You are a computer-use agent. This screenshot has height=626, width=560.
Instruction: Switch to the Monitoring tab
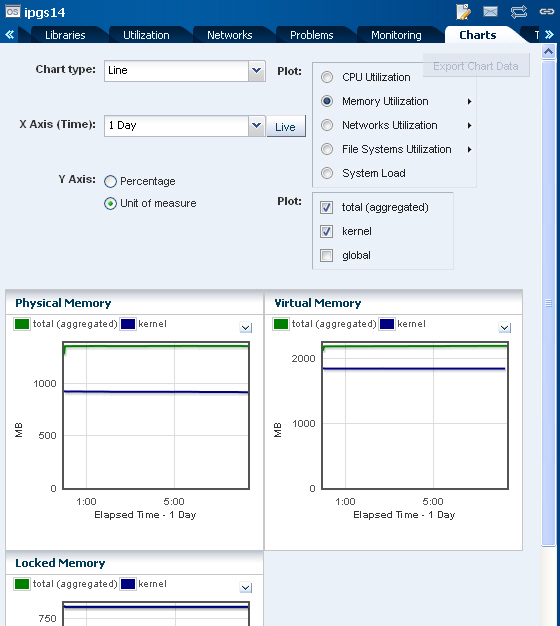[x=396, y=35]
